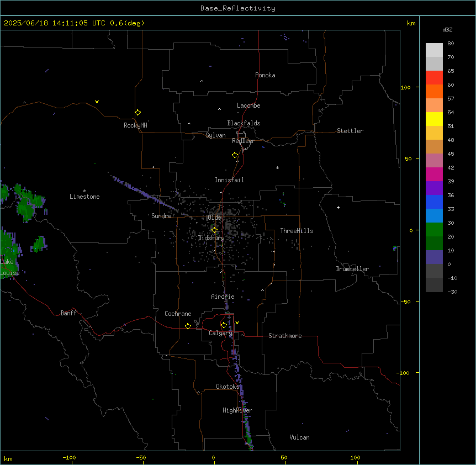
Task: Click the km unit label at bottom left
Action: point(8,458)
